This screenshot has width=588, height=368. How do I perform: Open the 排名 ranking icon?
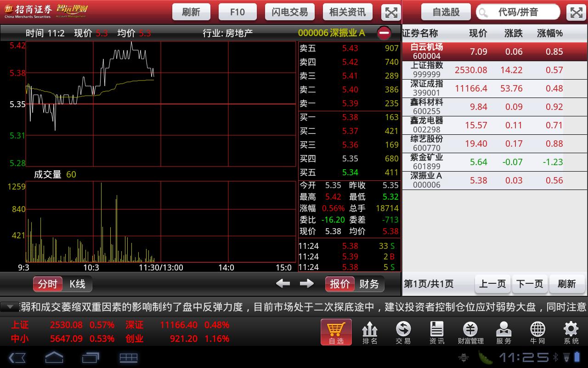(x=370, y=332)
